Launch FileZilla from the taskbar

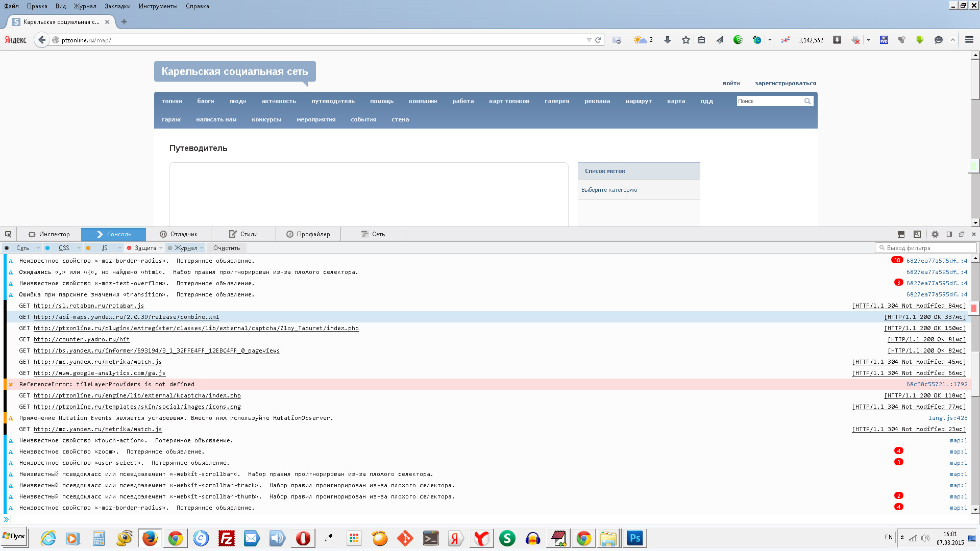tap(226, 538)
